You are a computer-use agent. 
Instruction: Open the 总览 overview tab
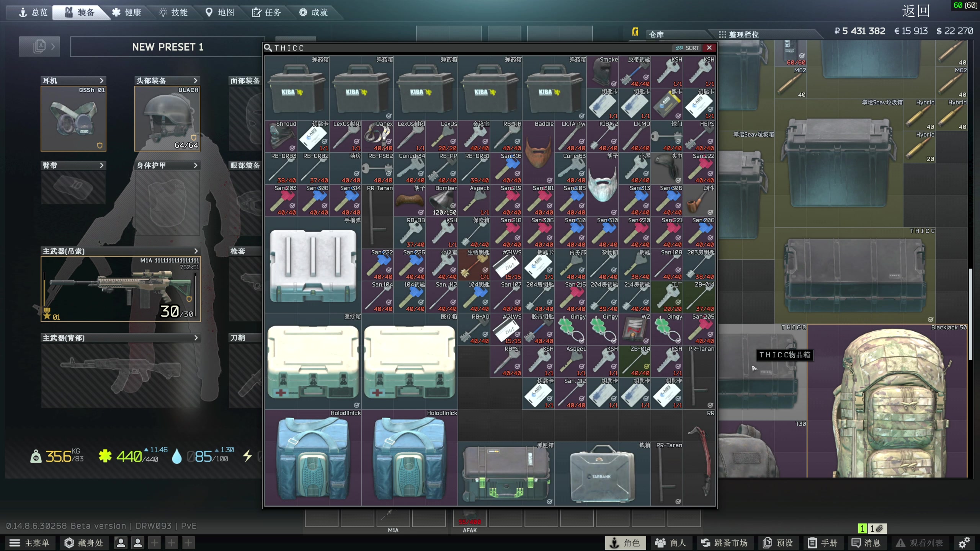(x=33, y=12)
